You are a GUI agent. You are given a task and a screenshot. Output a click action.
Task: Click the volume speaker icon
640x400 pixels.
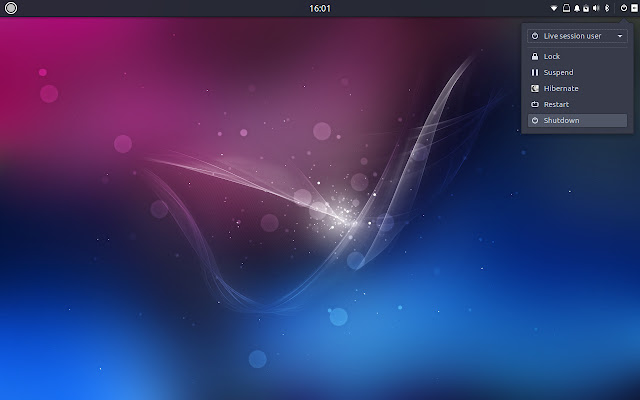(596, 8)
